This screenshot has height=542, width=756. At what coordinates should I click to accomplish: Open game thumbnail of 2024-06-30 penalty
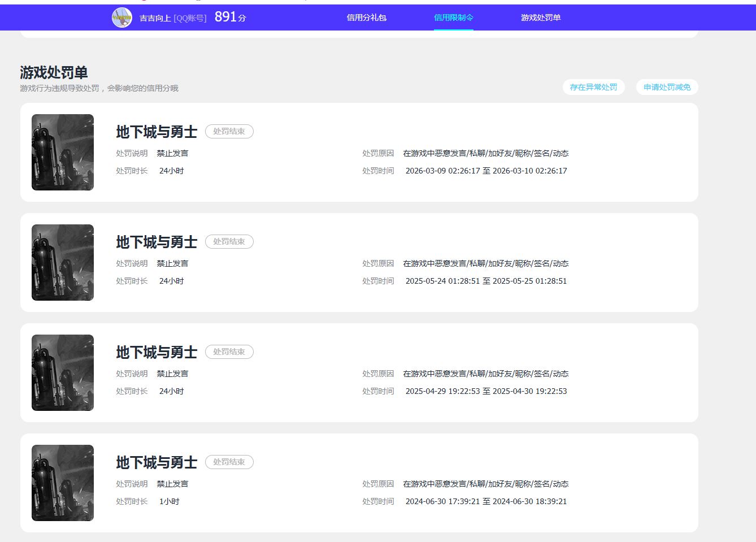pos(63,483)
